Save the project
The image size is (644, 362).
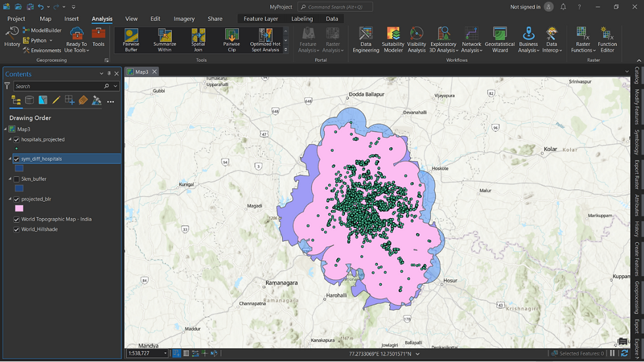pyautogui.click(x=30, y=7)
